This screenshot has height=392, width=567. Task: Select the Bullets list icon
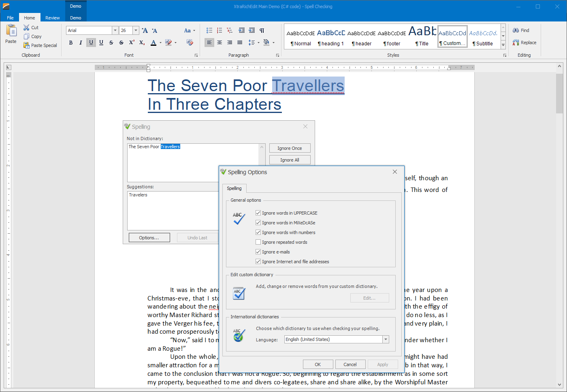tap(209, 30)
